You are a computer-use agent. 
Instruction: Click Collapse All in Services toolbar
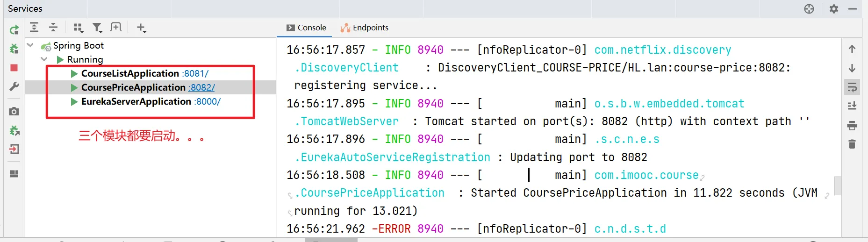click(x=53, y=28)
